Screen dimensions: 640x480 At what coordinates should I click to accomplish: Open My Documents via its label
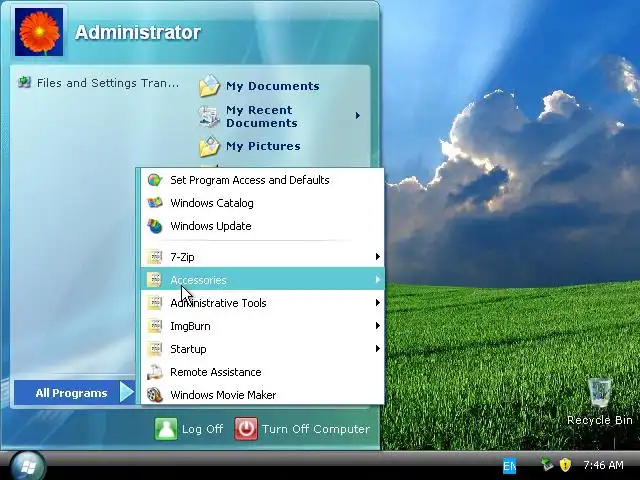coord(273,86)
